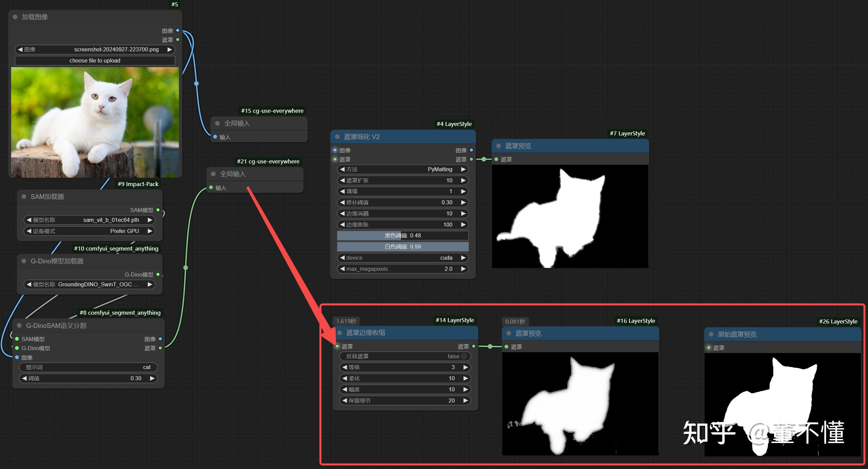Collapse the 加载图像 node using its dot

pyautogui.click(x=15, y=17)
